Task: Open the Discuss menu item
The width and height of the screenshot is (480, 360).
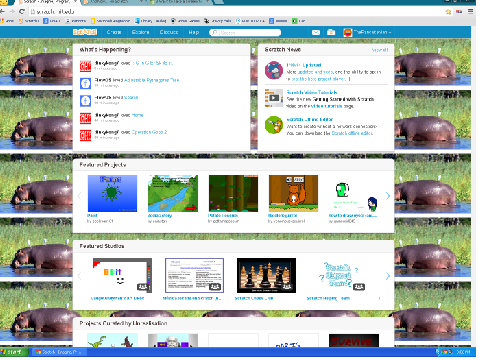Action: 169,32
